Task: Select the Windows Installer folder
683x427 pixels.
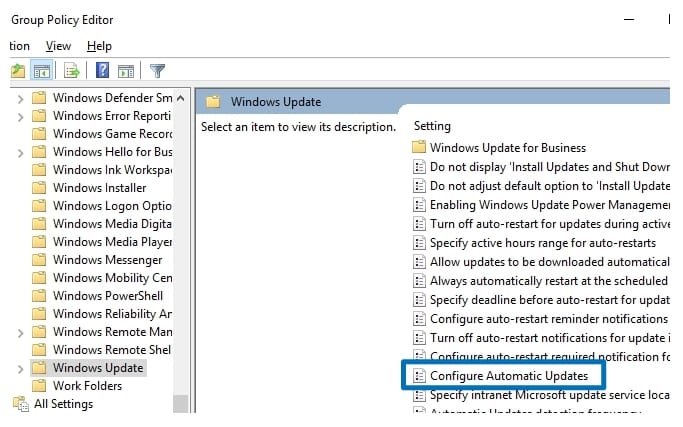Action: coord(89,188)
